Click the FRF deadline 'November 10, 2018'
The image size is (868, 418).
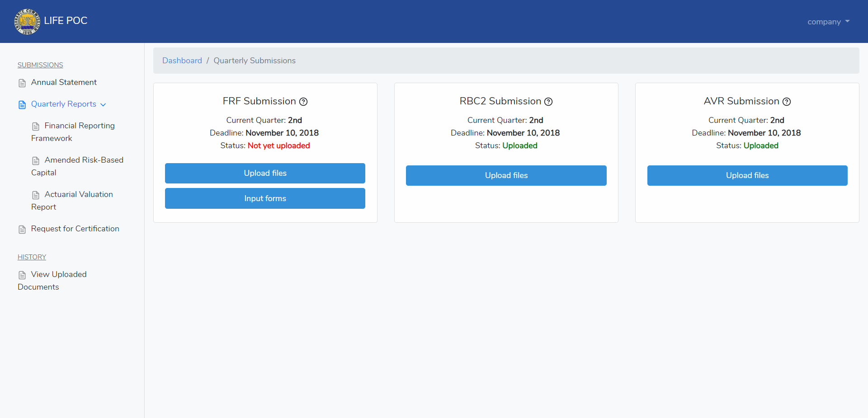coord(282,133)
